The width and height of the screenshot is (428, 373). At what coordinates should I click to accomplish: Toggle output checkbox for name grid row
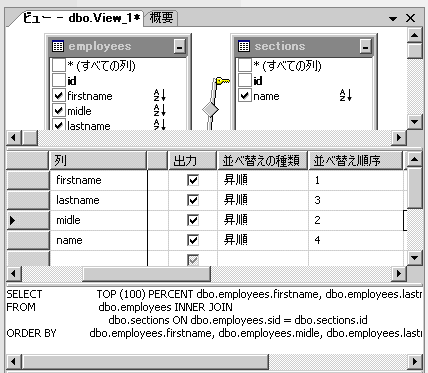[x=193, y=240]
